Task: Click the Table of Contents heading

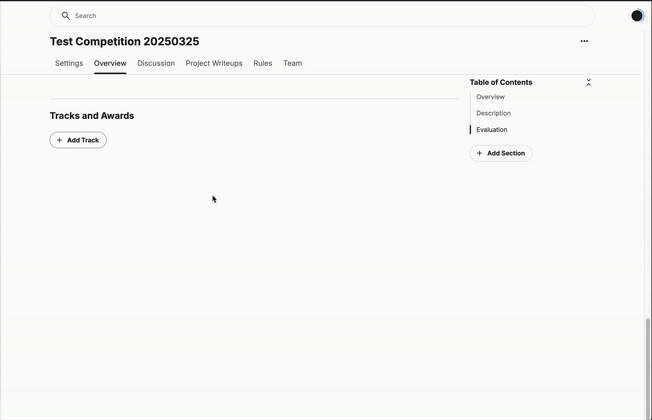Action: (501, 82)
